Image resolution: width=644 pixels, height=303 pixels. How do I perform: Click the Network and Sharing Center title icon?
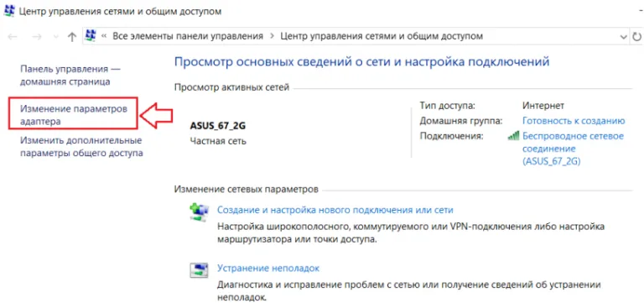10,11
